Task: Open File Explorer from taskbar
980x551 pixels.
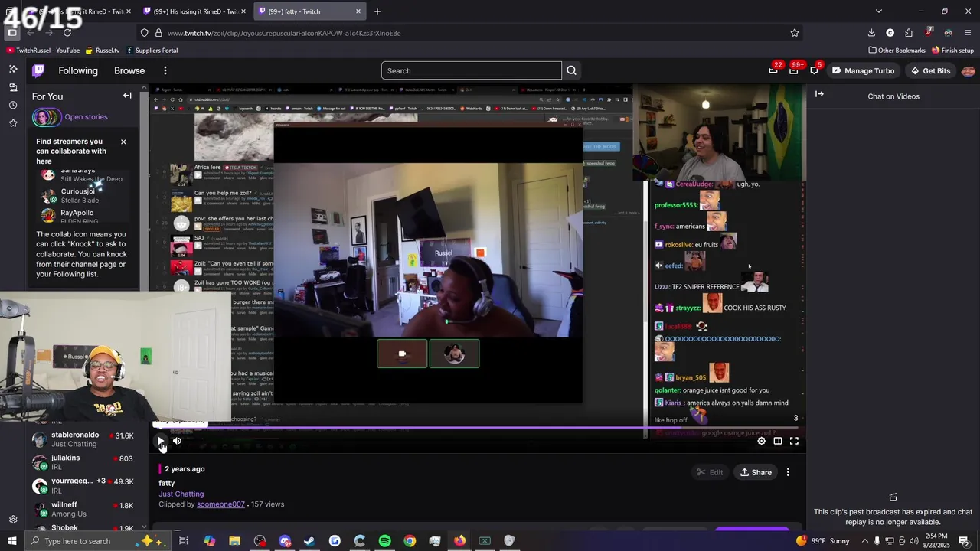Action: pyautogui.click(x=234, y=541)
